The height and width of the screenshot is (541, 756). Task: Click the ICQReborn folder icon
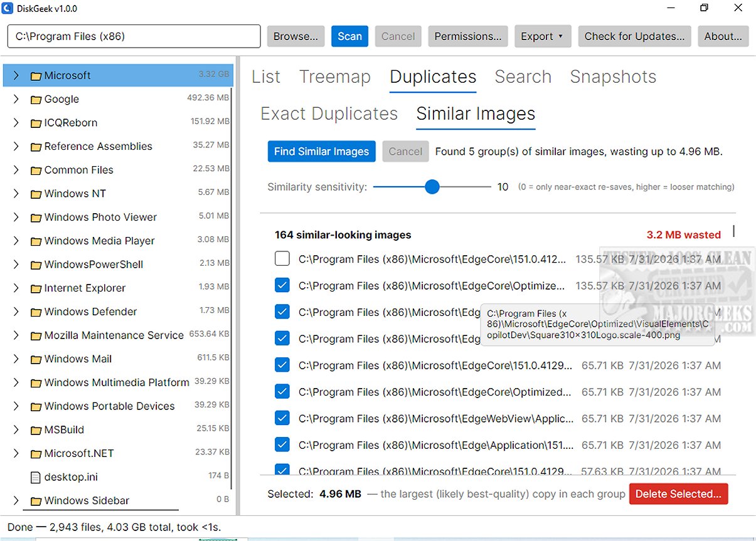[36, 123]
